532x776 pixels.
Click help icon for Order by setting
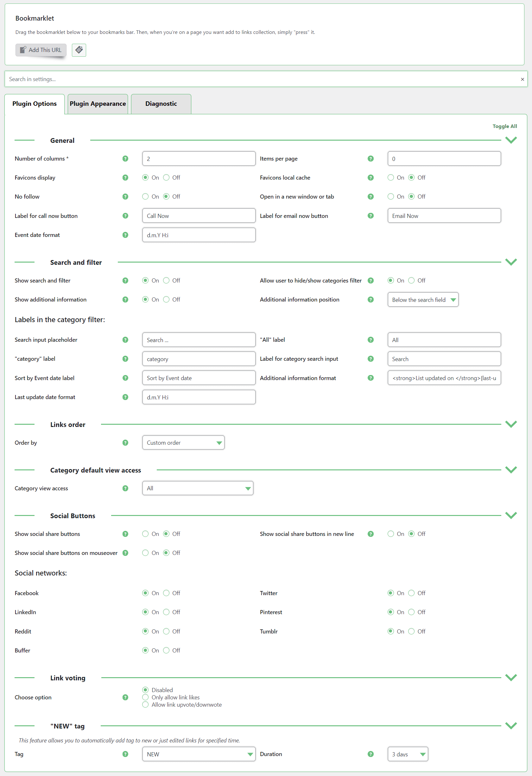click(x=125, y=443)
